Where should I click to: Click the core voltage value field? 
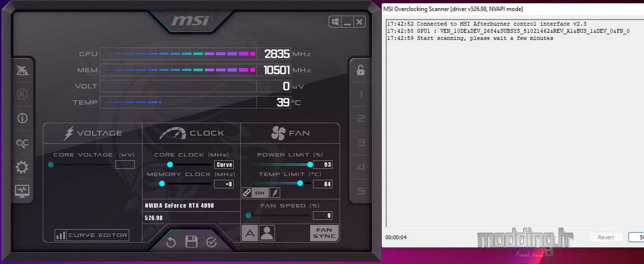point(125,165)
